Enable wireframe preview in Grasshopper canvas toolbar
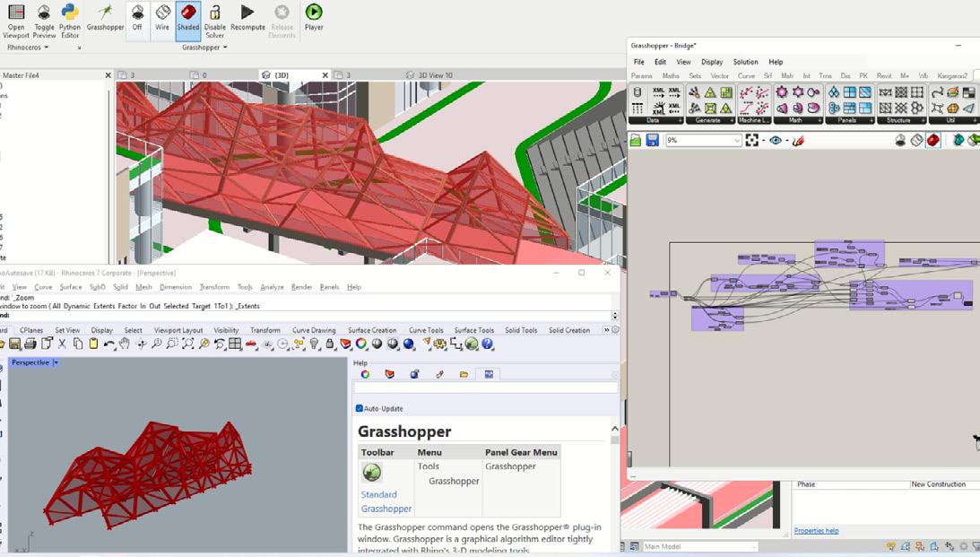Image resolution: width=980 pixels, height=557 pixels. [x=916, y=140]
